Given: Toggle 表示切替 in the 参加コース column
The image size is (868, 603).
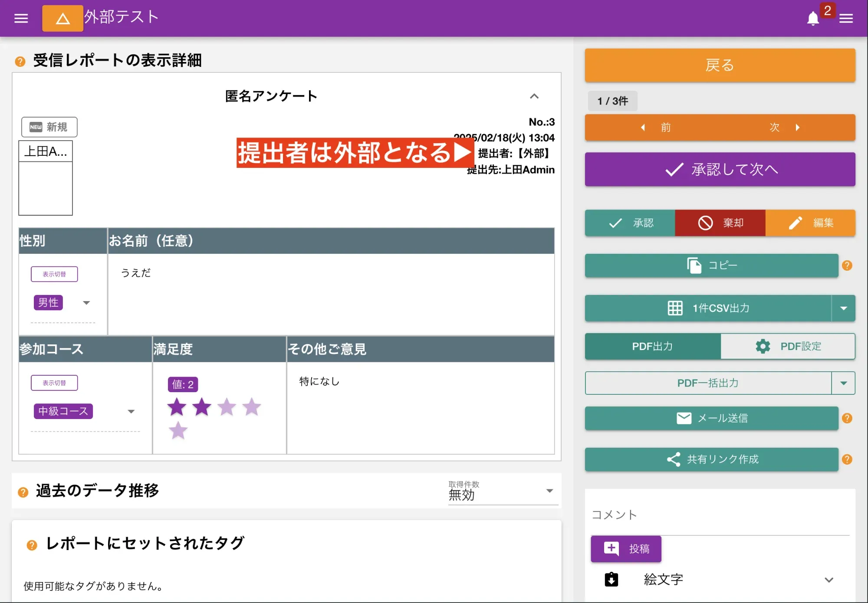Looking at the screenshot, I should (54, 383).
